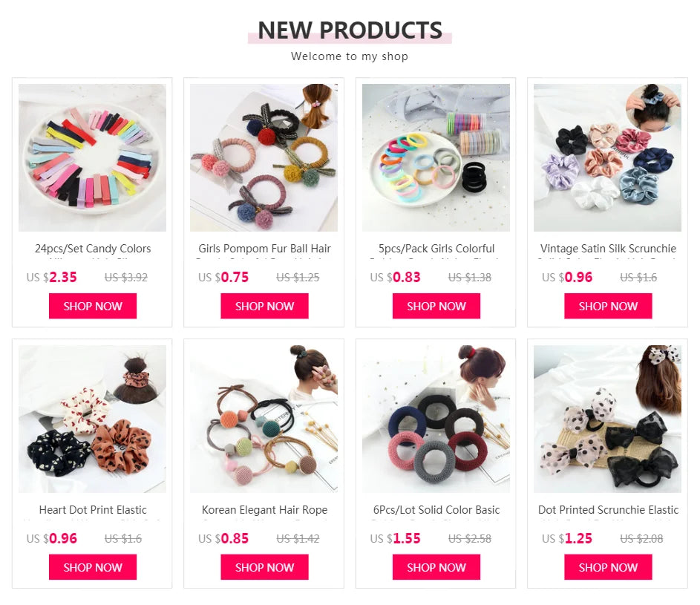Open the Dot Printed Scrunchie Elastic title link
The width and height of the screenshot is (700, 605).
click(608, 510)
